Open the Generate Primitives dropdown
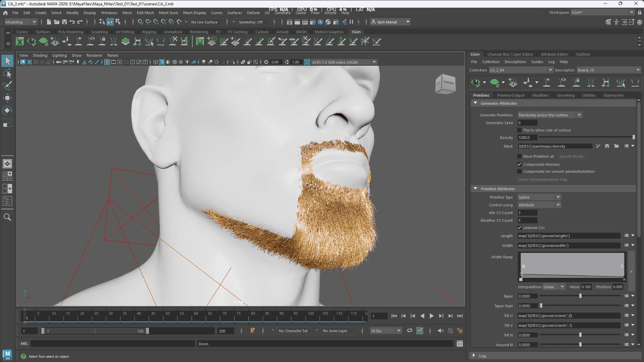 pyautogui.click(x=549, y=115)
